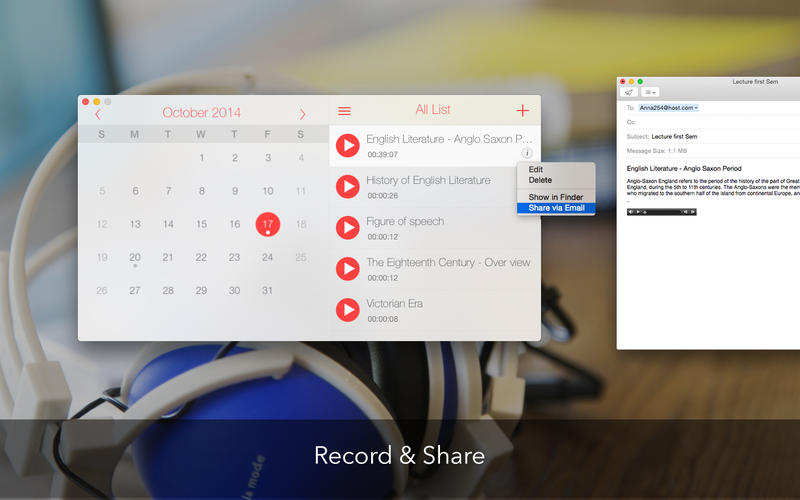This screenshot has height=500, width=800.
Task: Select October 27 on the calendar
Action: pyautogui.click(x=135, y=291)
